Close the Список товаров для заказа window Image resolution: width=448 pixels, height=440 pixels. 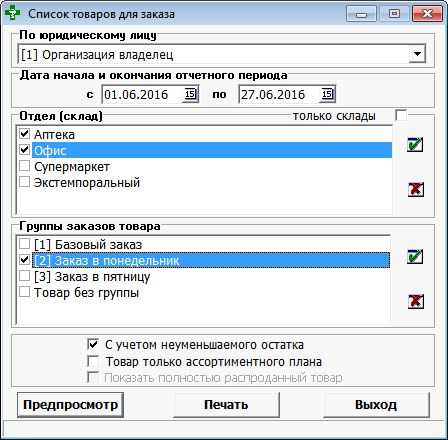(427, 14)
